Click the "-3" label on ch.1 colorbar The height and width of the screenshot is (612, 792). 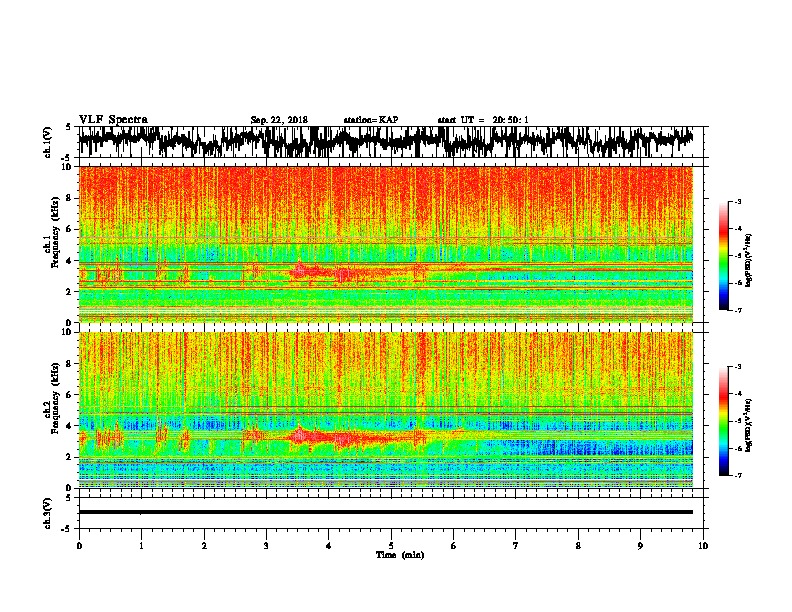[x=737, y=202]
